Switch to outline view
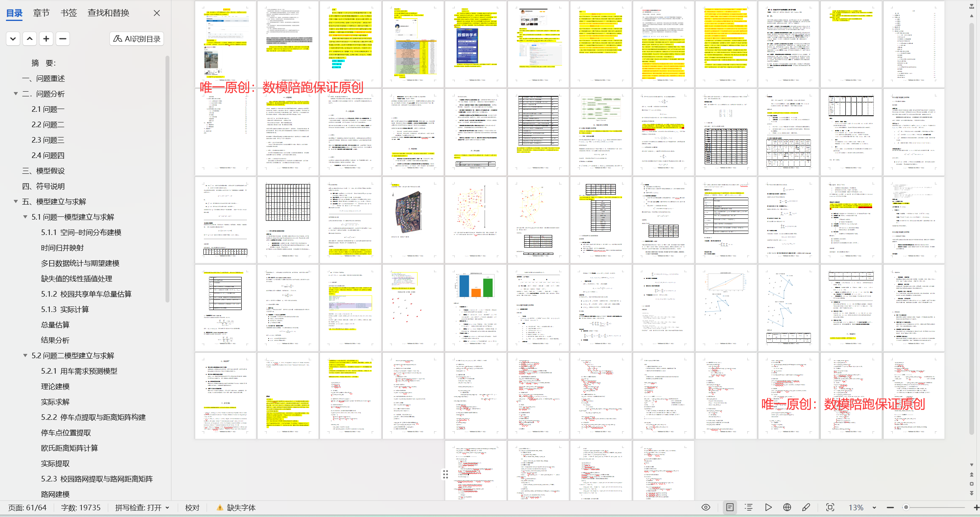This screenshot has width=980, height=517. (x=749, y=508)
